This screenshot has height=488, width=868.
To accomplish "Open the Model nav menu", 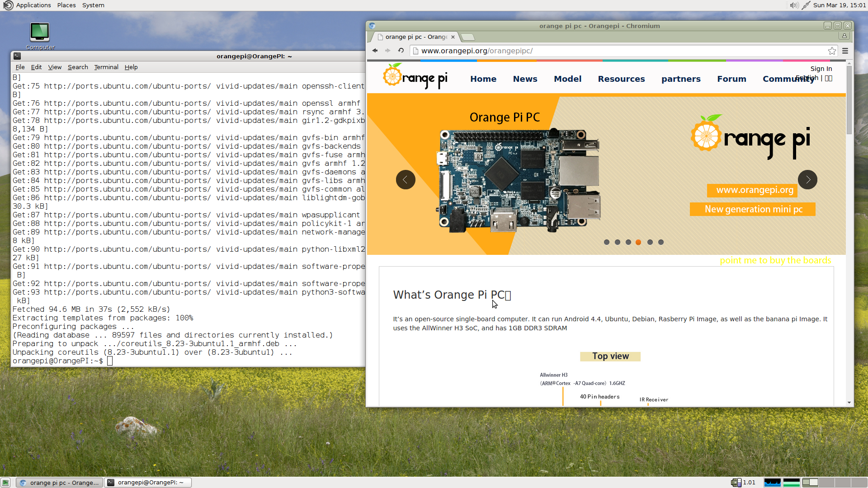I will coord(567,79).
